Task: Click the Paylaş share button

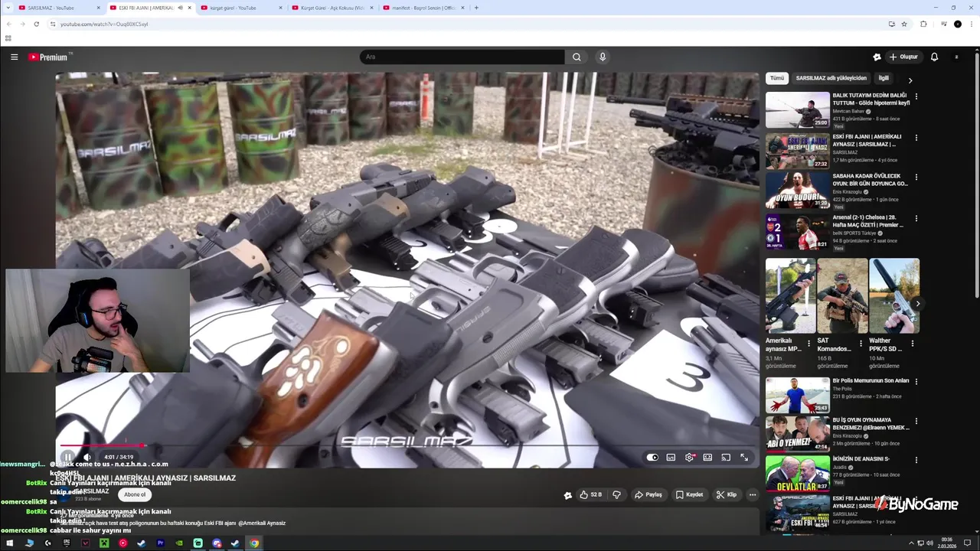Action: pos(648,494)
